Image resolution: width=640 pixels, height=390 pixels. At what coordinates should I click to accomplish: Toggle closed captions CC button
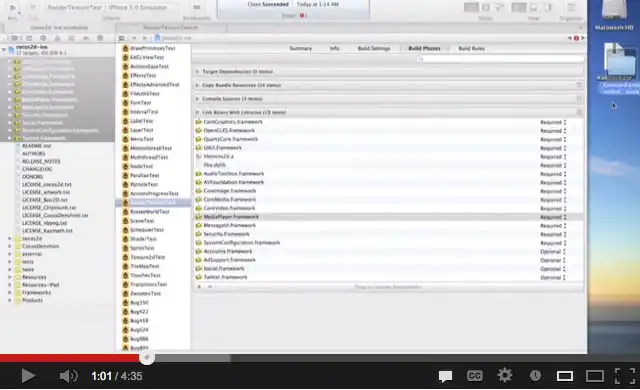coord(474,376)
